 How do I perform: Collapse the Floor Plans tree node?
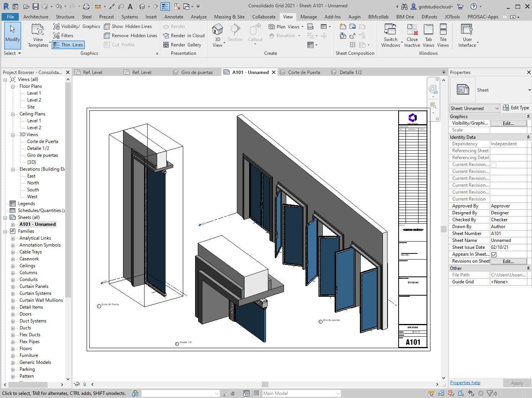coord(13,87)
